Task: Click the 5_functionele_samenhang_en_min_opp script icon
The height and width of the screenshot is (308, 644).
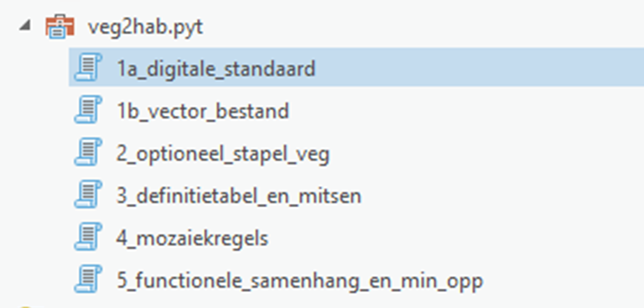Action: click(x=88, y=279)
